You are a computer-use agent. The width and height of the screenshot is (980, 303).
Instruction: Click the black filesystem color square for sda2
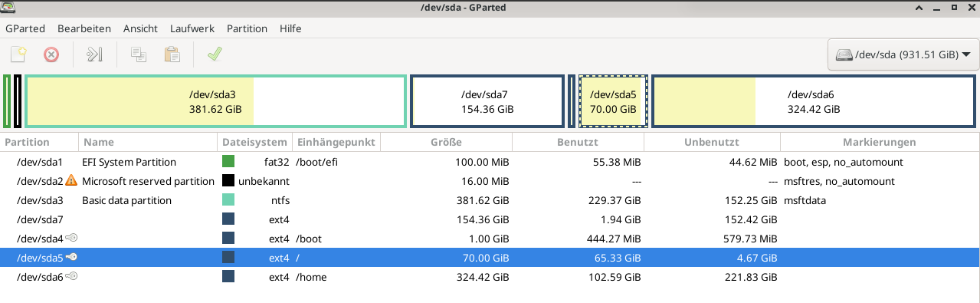[x=228, y=181]
